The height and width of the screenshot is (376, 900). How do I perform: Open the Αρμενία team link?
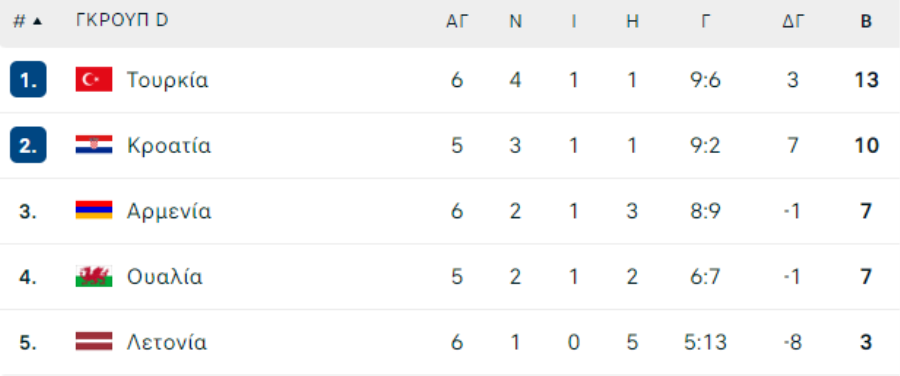(x=169, y=211)
